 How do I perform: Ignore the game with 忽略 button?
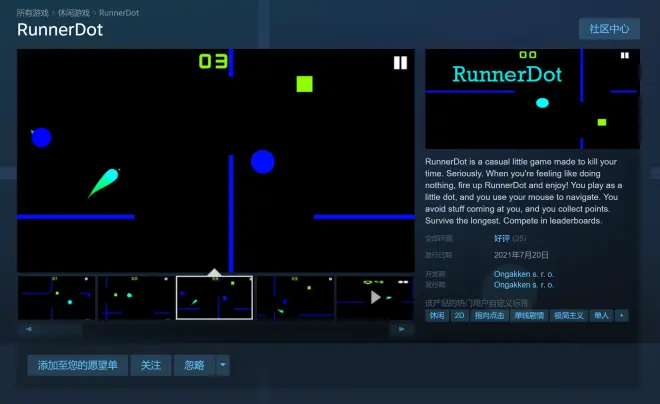[x=194, y=365]
